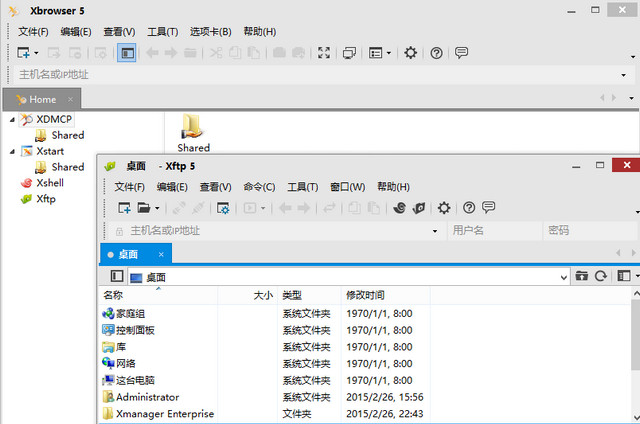Click the go to parent folder icon
640x424 pixels.
tap(581, 277)
